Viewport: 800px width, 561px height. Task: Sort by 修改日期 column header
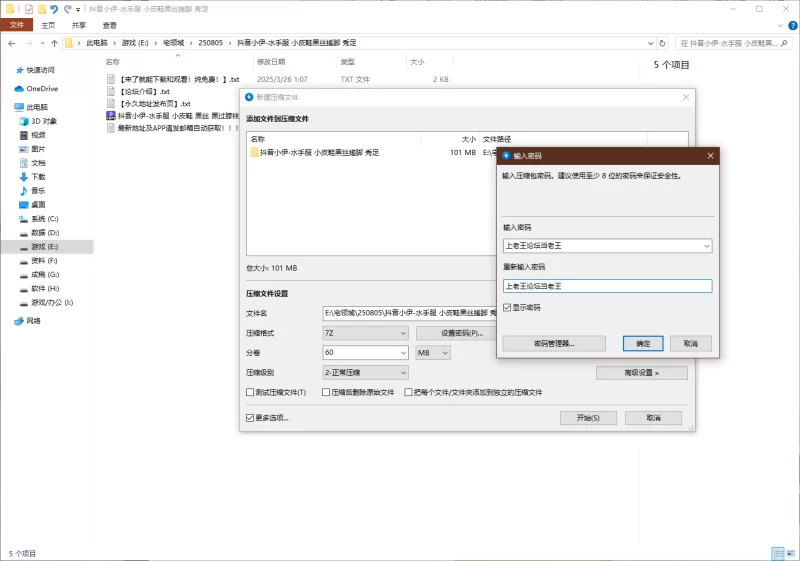point(271,62)
